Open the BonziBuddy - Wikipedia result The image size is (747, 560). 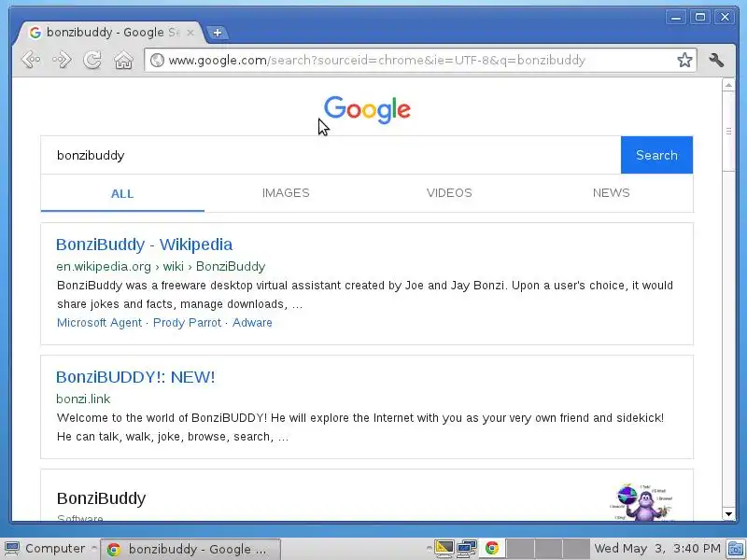(145, 245)
